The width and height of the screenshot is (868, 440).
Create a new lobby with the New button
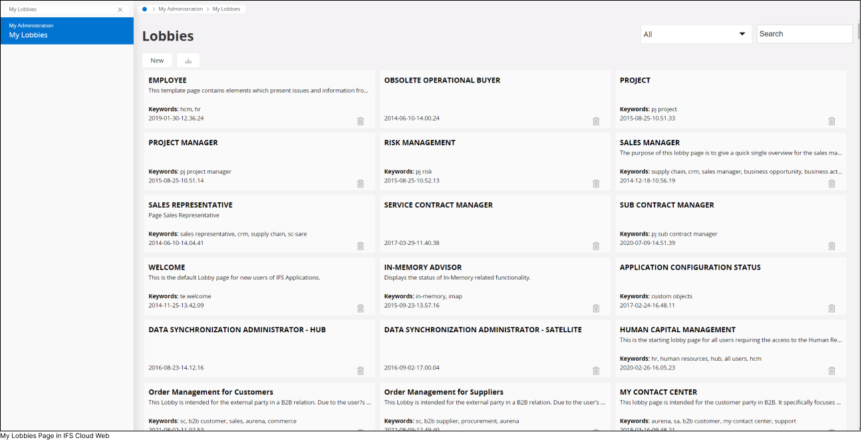click(157, 60)
